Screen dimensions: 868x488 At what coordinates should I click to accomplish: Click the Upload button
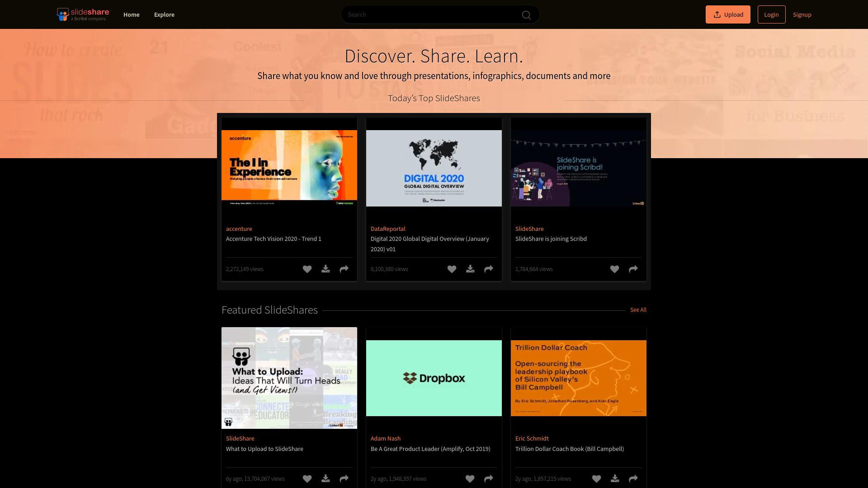(x=728, y=14)
